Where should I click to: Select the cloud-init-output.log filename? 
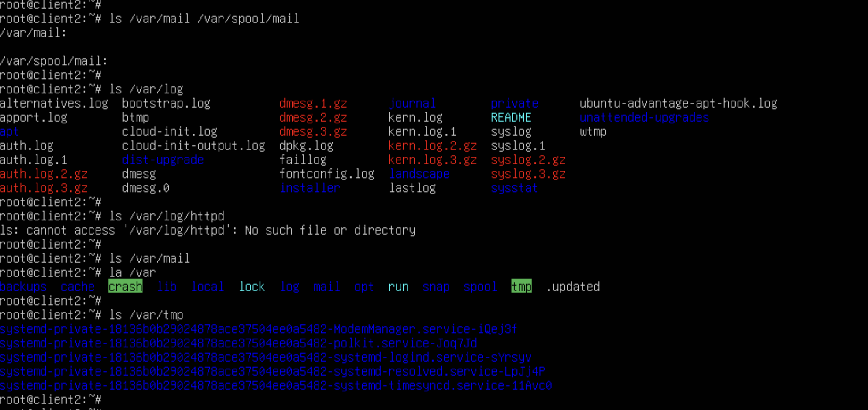coord(193,145)
